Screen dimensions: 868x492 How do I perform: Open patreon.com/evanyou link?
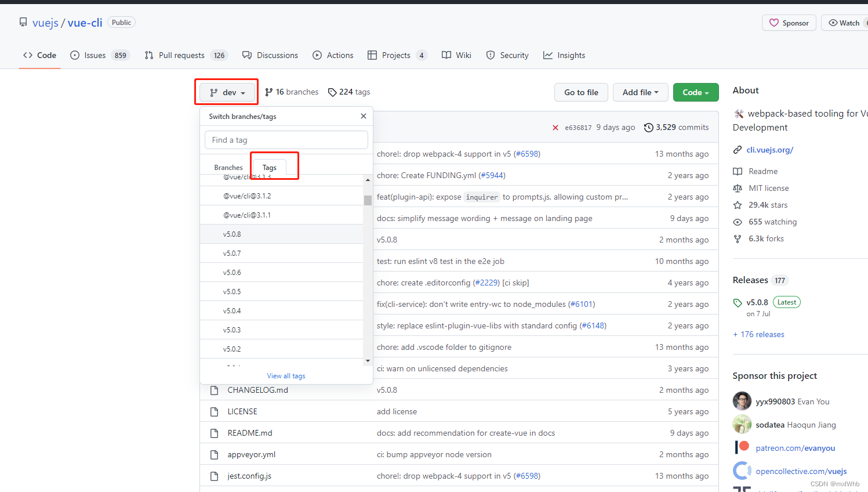click(x=796, y=448)
